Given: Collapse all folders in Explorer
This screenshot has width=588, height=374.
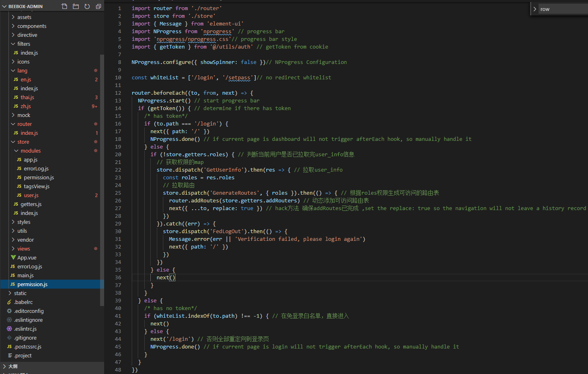Looking at the screenshot, I should pos(98,6).
